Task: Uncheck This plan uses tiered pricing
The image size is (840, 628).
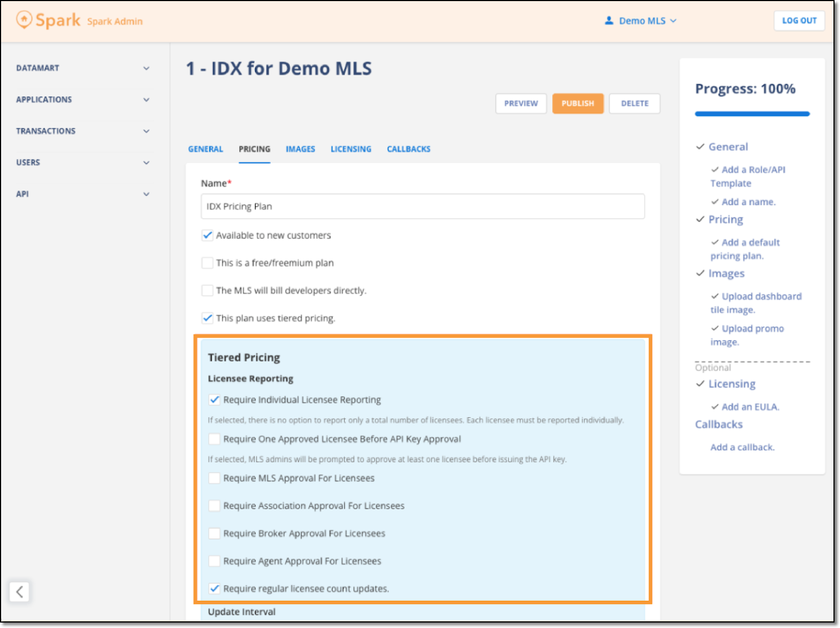Action: click(x=208, y=318)
